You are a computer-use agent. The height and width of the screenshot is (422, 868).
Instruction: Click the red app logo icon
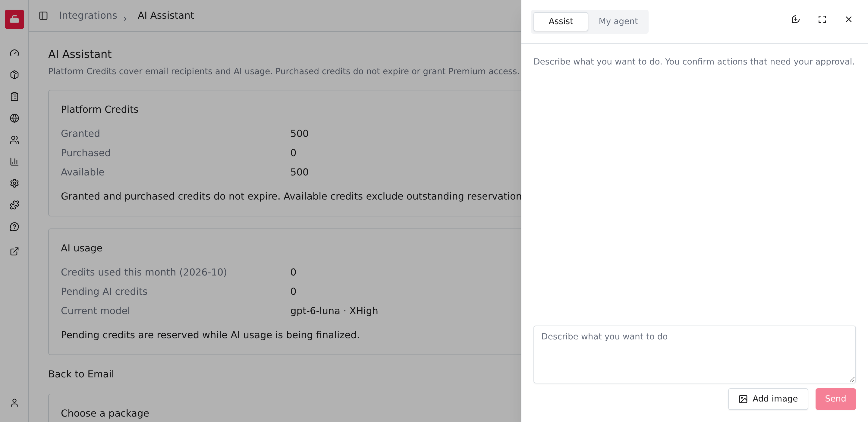coord(14,19)
